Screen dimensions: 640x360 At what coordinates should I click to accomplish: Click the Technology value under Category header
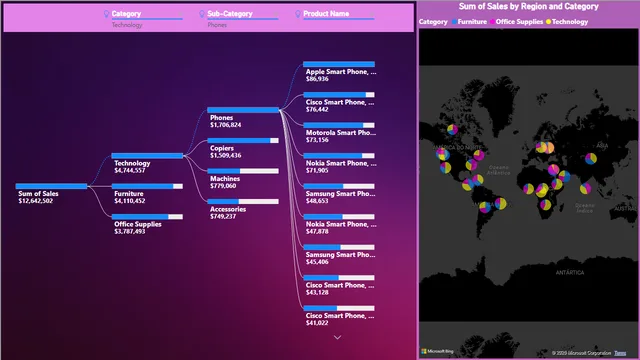(127, 25)
